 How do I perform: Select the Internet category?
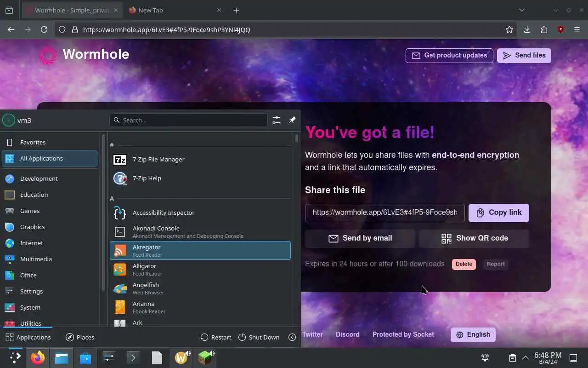(x=50, y=243)
